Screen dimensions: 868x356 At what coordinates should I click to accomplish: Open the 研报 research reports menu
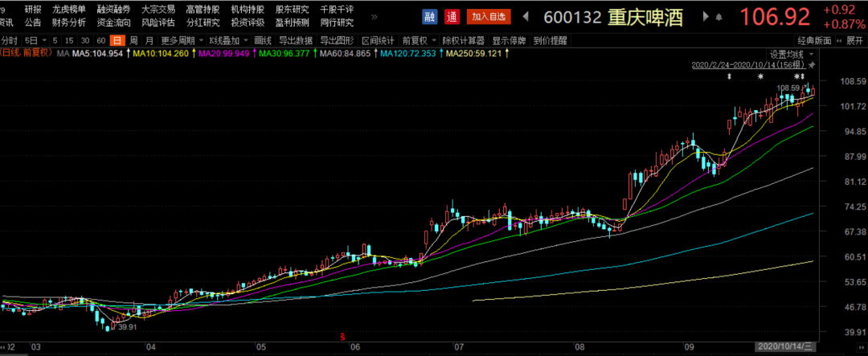(x=33, y=10)
